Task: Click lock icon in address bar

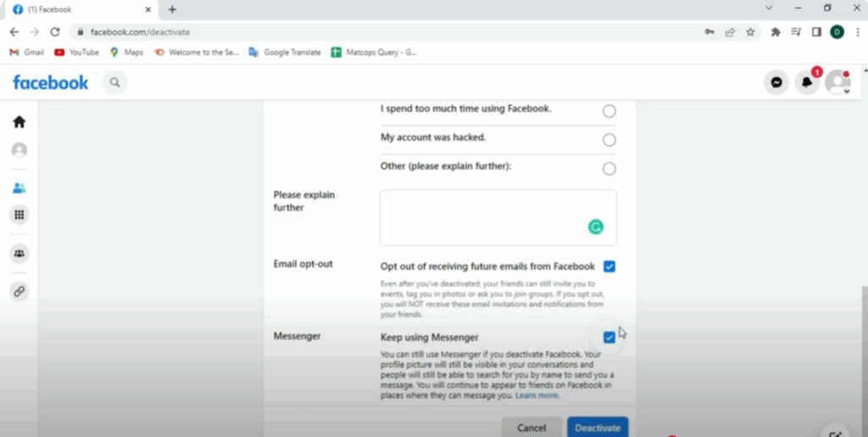Action: [81, 32]
